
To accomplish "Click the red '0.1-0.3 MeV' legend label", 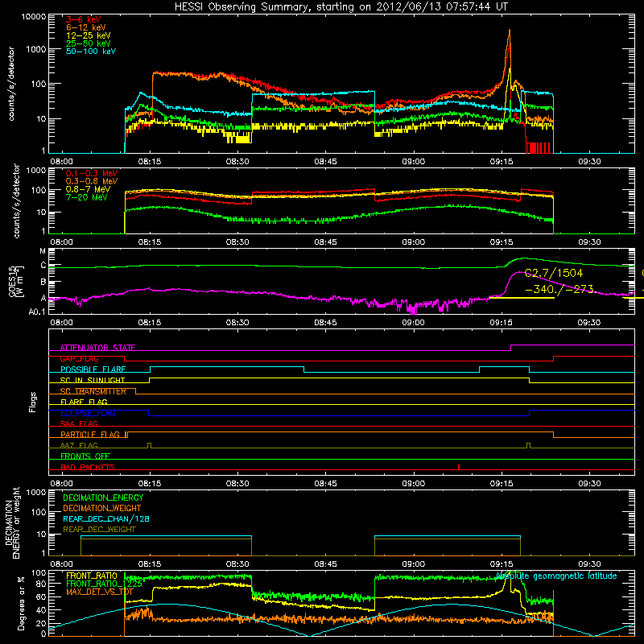I will point(92,173).
